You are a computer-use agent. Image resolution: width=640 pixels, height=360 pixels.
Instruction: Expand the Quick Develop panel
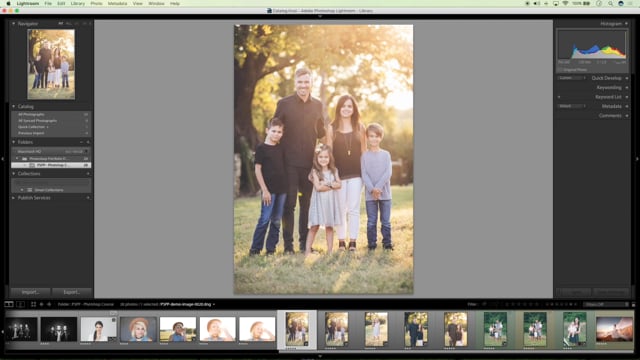(627, 78)
